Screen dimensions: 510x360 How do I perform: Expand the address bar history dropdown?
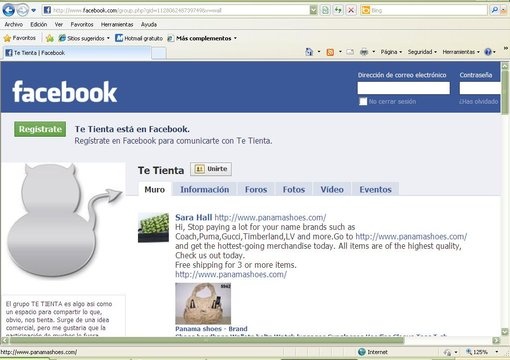313,10
